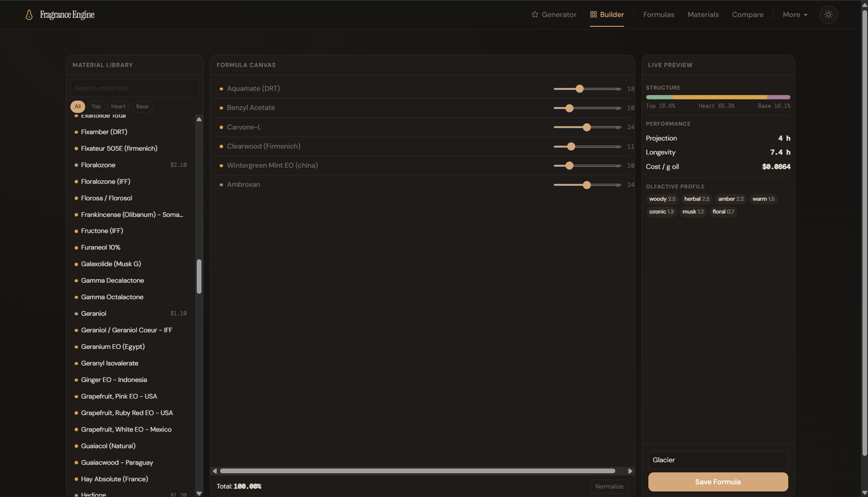Enable the Top materials filter
This screenshot has width=868, height=497.
click(95, 106)
